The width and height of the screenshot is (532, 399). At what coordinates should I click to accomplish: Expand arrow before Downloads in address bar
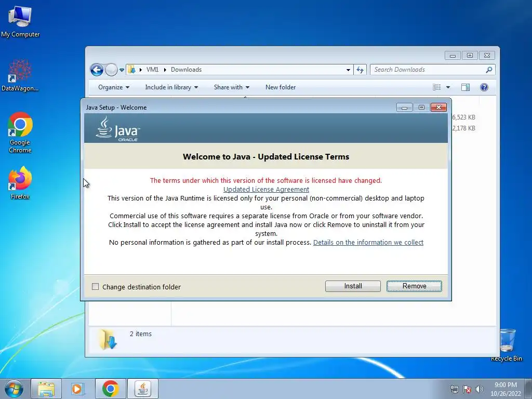click(x=165, y=70)
